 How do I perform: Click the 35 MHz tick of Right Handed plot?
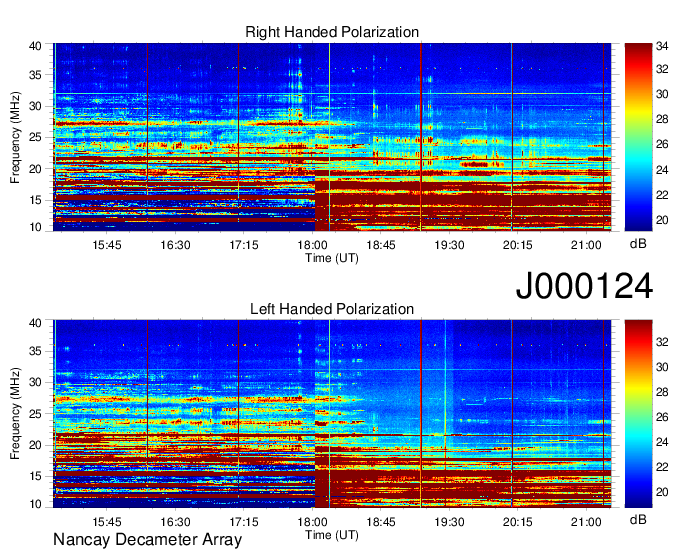(x=35, y=75)
